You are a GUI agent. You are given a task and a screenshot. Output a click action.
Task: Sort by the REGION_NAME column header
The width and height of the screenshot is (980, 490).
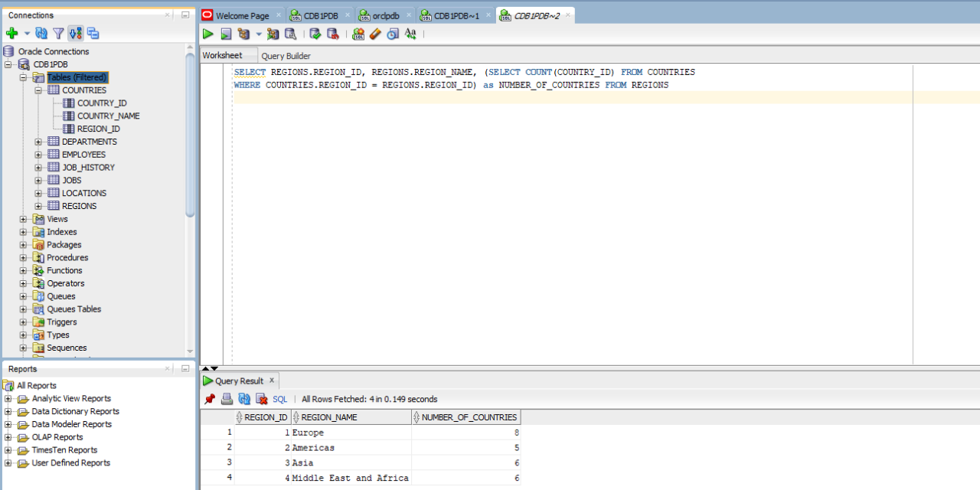click(351, 417)
